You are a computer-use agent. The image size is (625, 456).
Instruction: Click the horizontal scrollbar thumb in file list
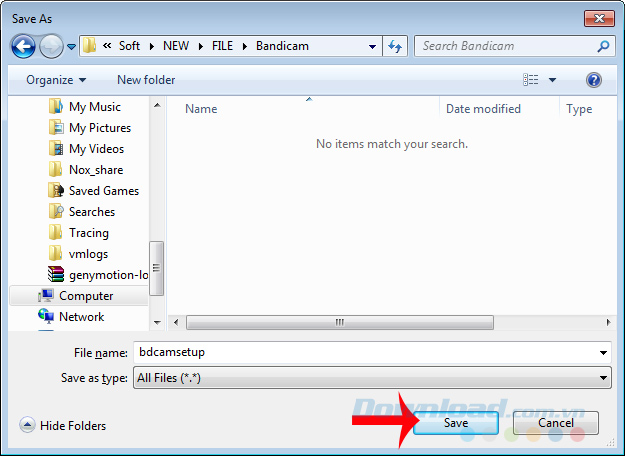pyautogui.click(x=340, y=322)
